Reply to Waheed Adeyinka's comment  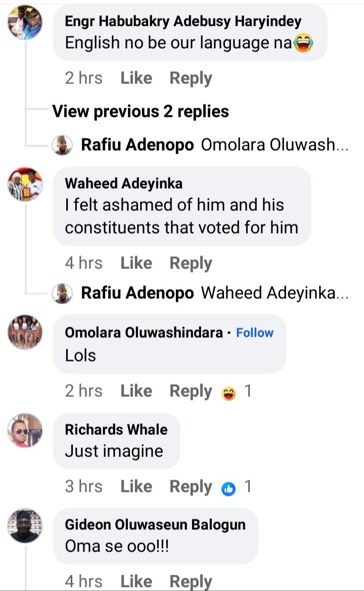pyautogui.click(x=191, y=263)
